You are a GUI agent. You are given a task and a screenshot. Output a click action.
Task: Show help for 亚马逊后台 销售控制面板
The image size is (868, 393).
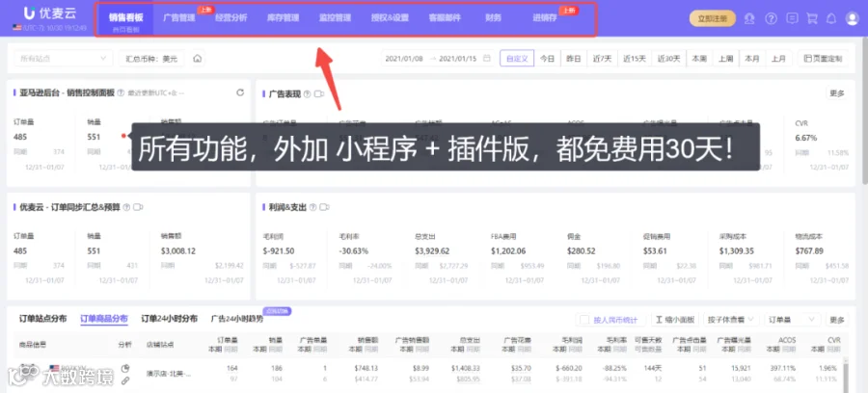(x=121, y=92)
